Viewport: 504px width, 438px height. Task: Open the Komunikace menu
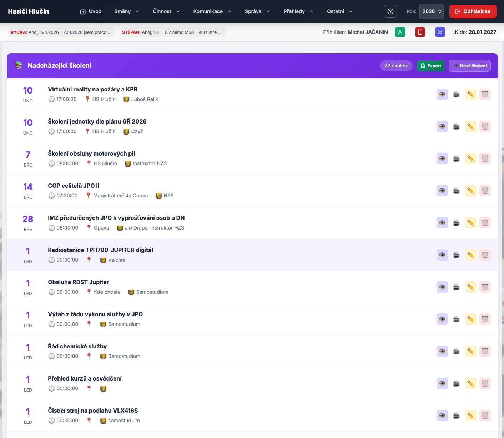click(212, 11)
